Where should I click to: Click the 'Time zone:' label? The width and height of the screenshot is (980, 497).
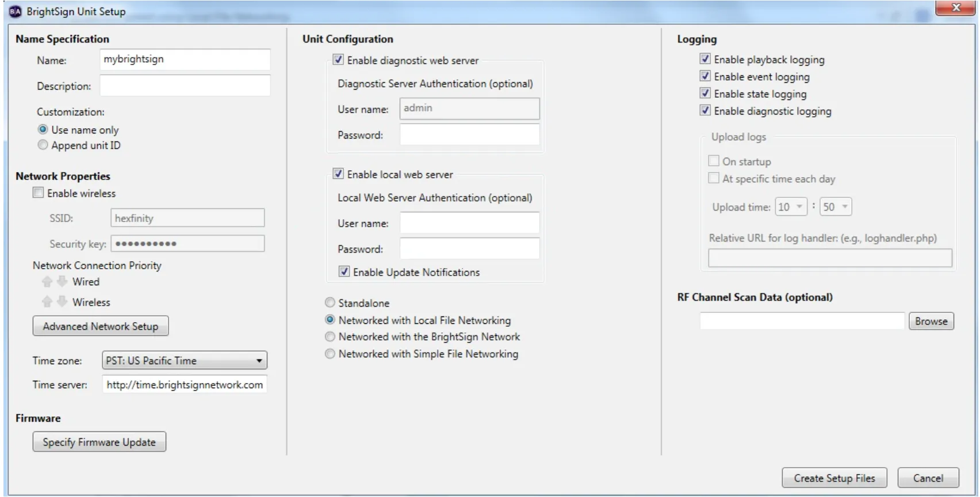coord(57,361)
